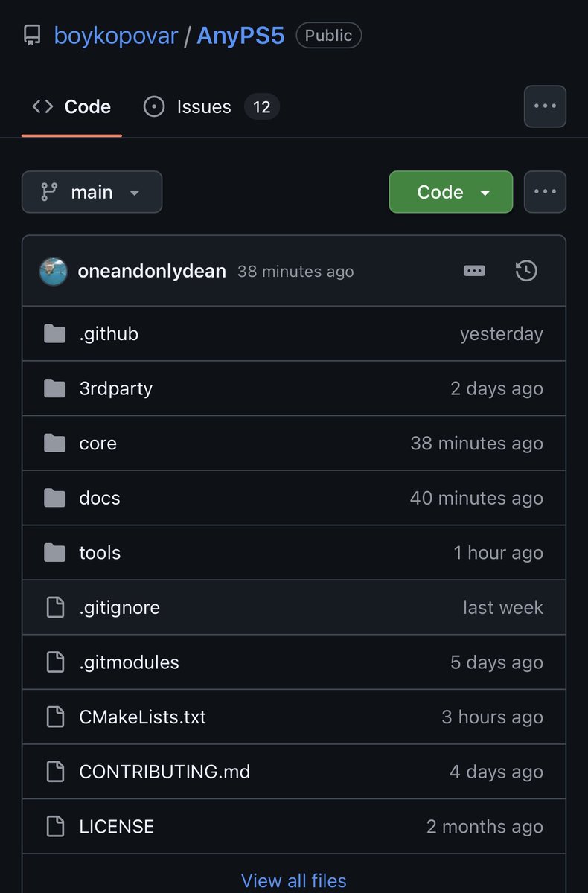
Task: Click the 1 hour ago timestamp for tools
Action: [498, 553]
